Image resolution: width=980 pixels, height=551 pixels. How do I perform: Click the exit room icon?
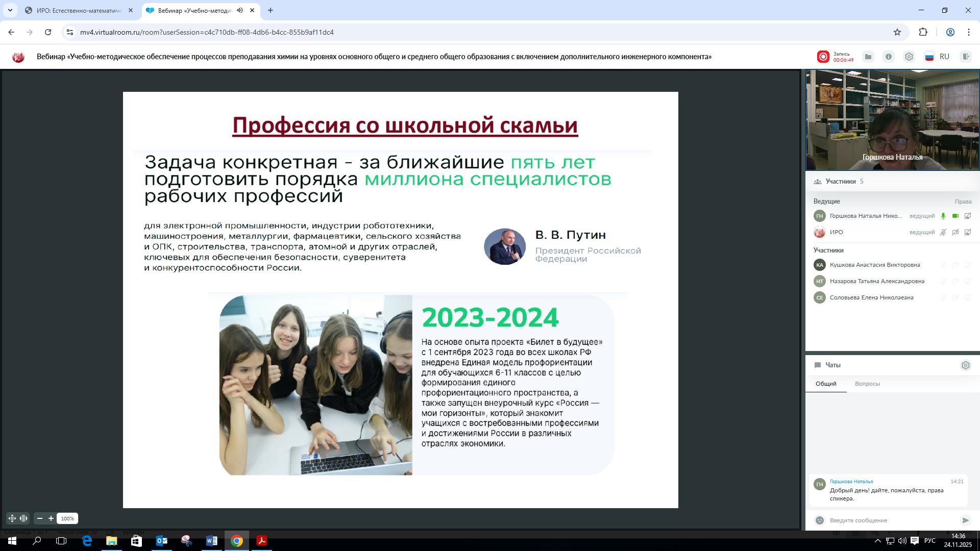click(x=965, y=57)
